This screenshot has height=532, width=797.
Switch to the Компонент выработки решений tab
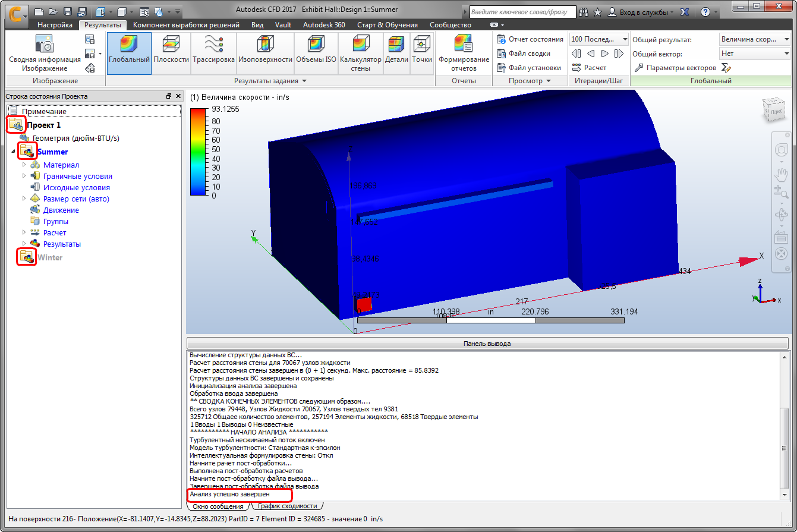[186, 25]
